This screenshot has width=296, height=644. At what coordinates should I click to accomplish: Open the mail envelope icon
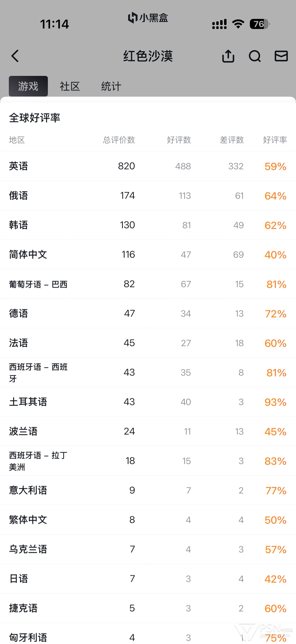[281, 56]
